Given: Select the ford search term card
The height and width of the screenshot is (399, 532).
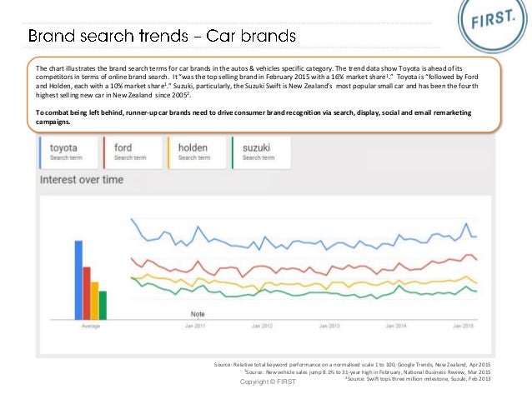Looking at the screenshot, I should coord(133,152).
